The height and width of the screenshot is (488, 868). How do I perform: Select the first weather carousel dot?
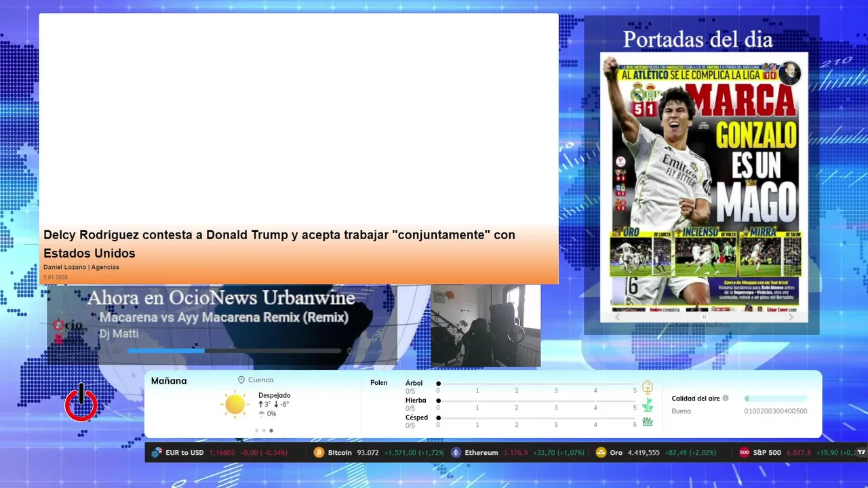(x=256, y=430)
